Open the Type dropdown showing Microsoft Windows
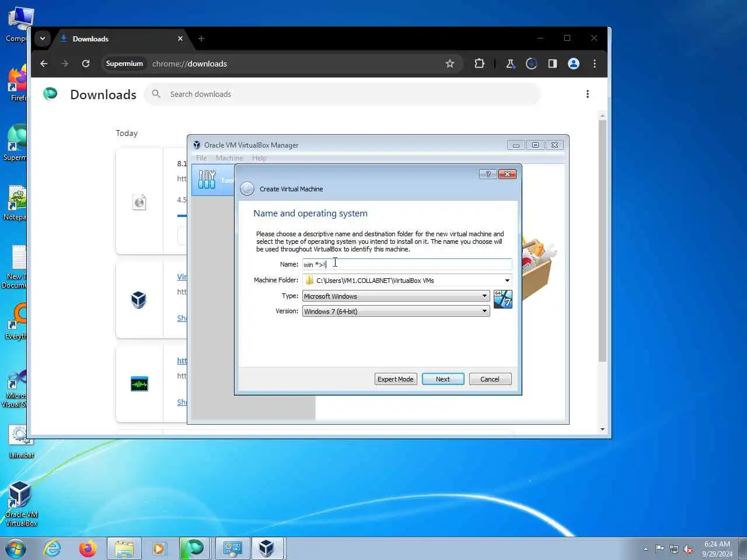This screenshot has height=560, width=747. tap(396, 296)
